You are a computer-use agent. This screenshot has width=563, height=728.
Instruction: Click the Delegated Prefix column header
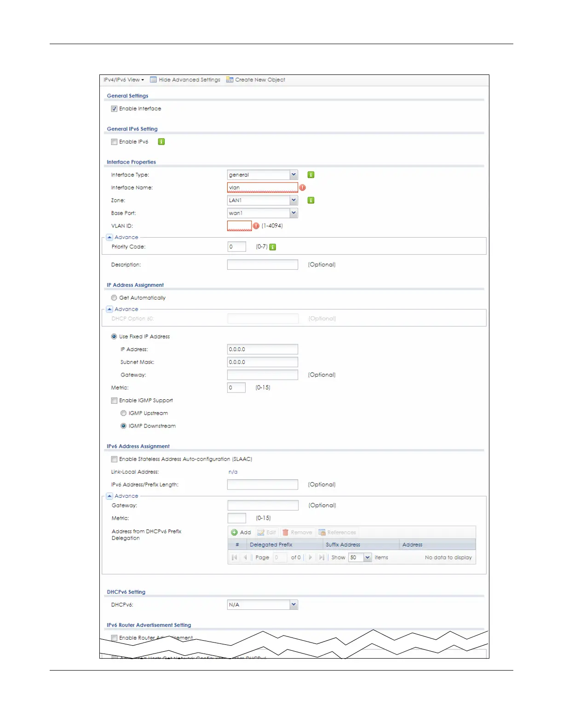271,545
